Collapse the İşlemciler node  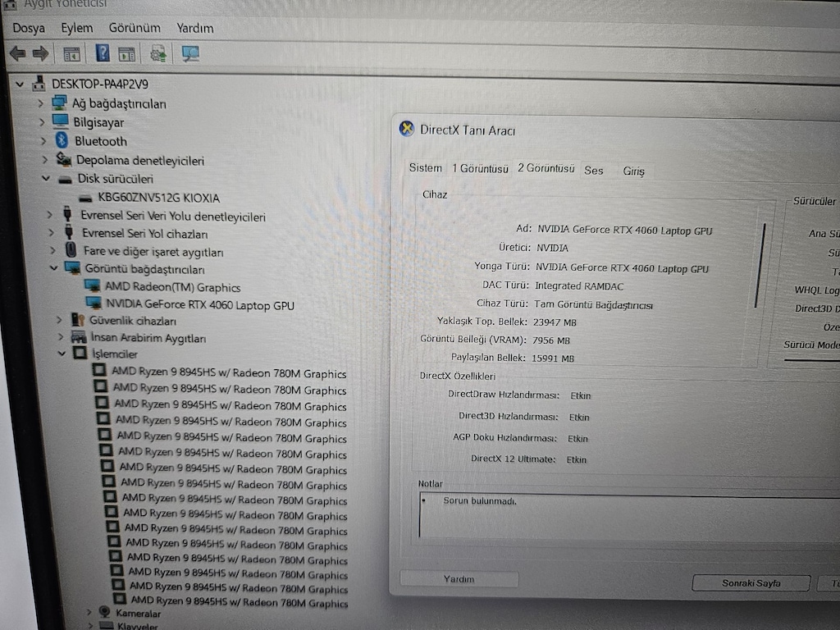coord(62,353)
